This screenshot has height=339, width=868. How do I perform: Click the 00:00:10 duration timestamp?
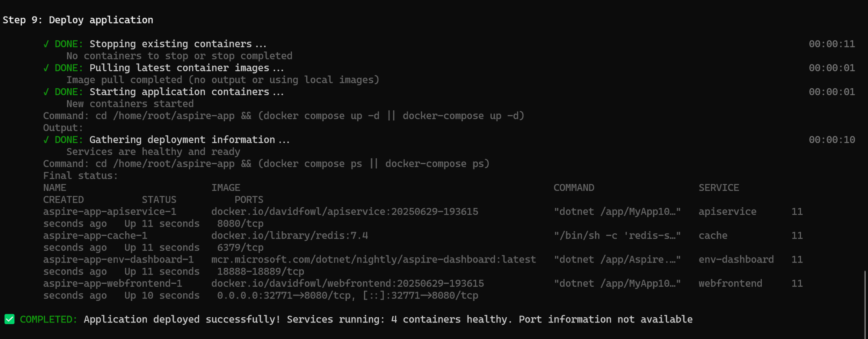click(832, 140)
